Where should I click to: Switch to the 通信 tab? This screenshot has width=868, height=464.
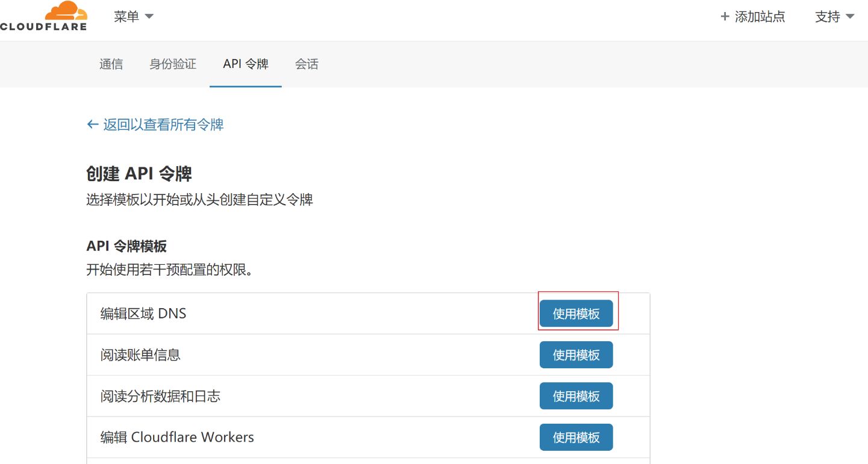[111, 64]
